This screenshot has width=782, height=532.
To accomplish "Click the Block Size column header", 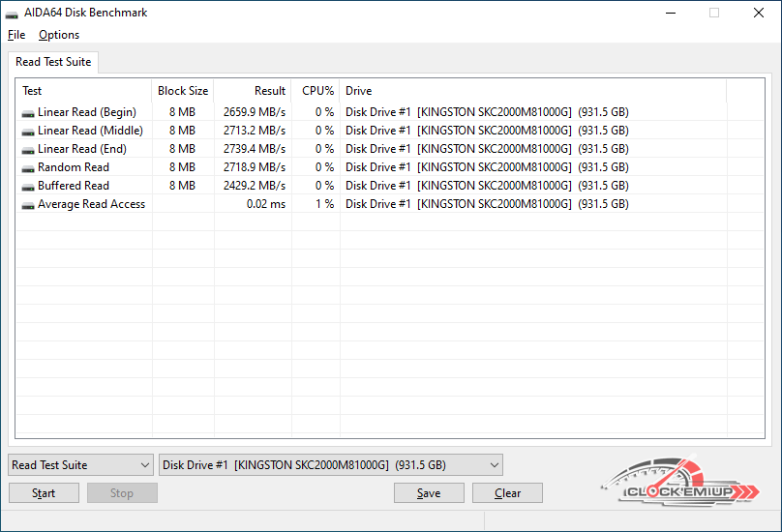I will tap(183, 91).
